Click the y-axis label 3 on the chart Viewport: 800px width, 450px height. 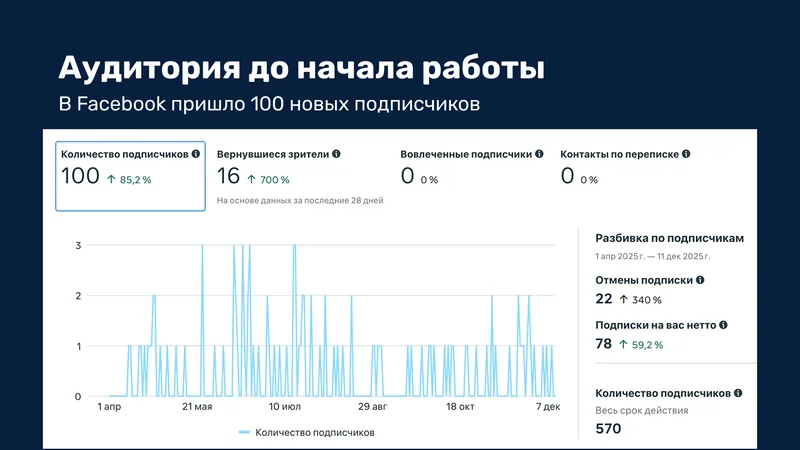[x=78, y=245]
